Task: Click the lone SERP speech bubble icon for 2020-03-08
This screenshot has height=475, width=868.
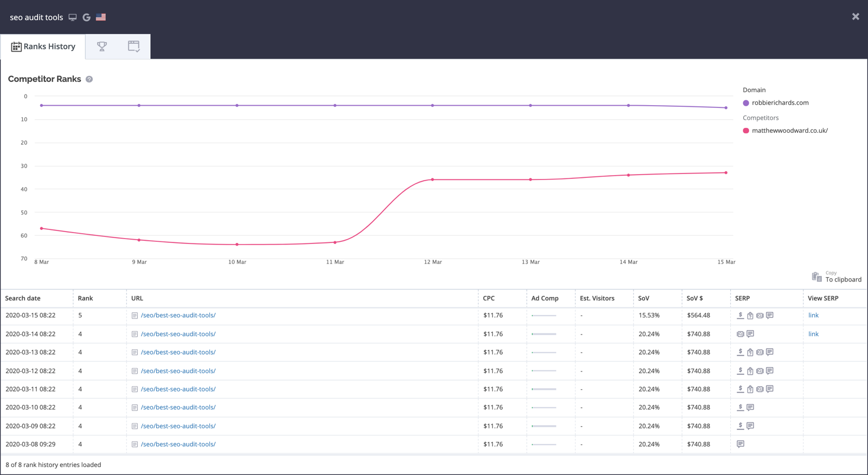Action: [741, 444]
